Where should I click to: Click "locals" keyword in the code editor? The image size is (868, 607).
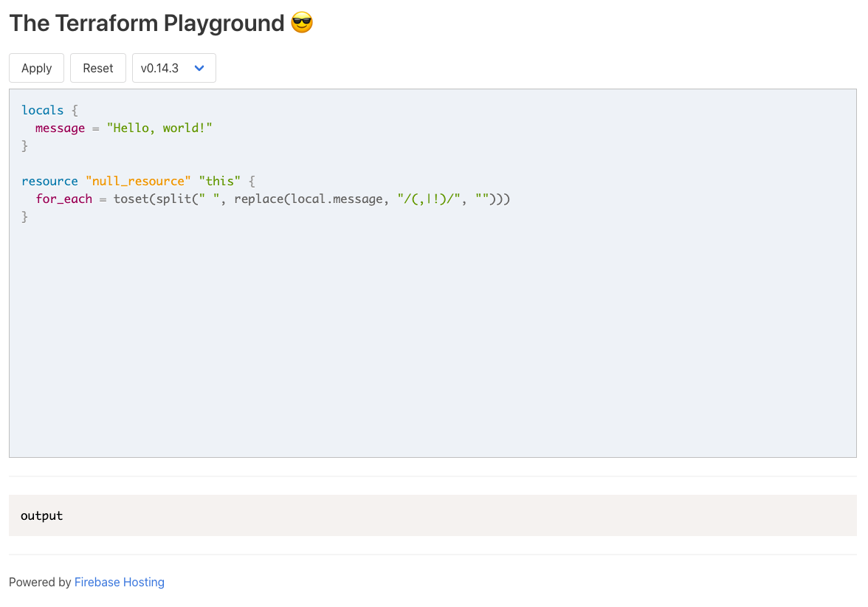(x=43, y=110)
